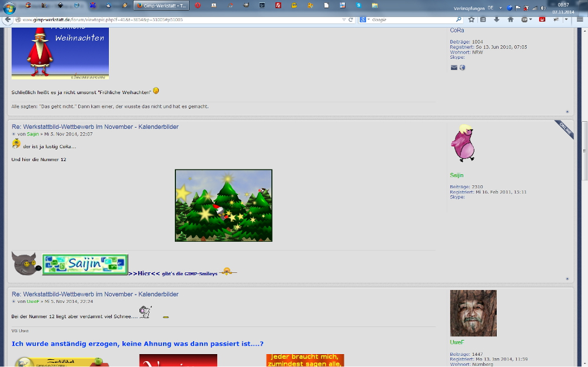
Task: Click the Firefox back arrow button
Action: (8, 19)
